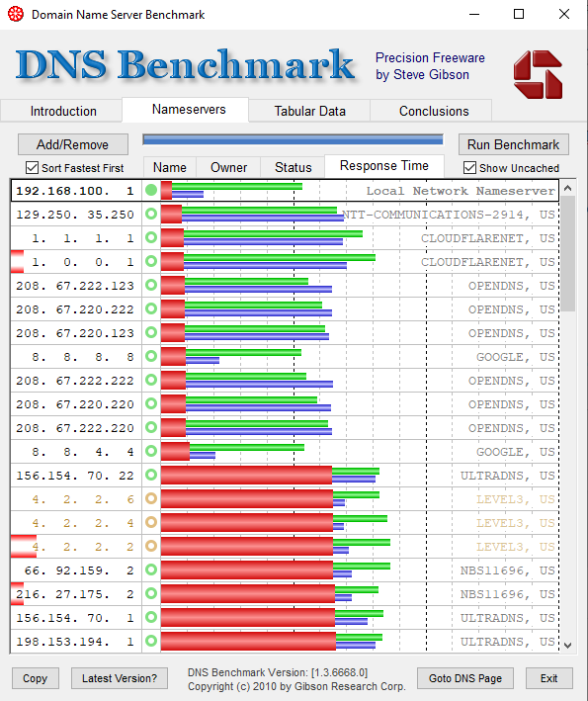Click the server list scrollbar thumb
The height and width of the screenshot is (701, 588).
pyautogui.click(x=568, y=253)
